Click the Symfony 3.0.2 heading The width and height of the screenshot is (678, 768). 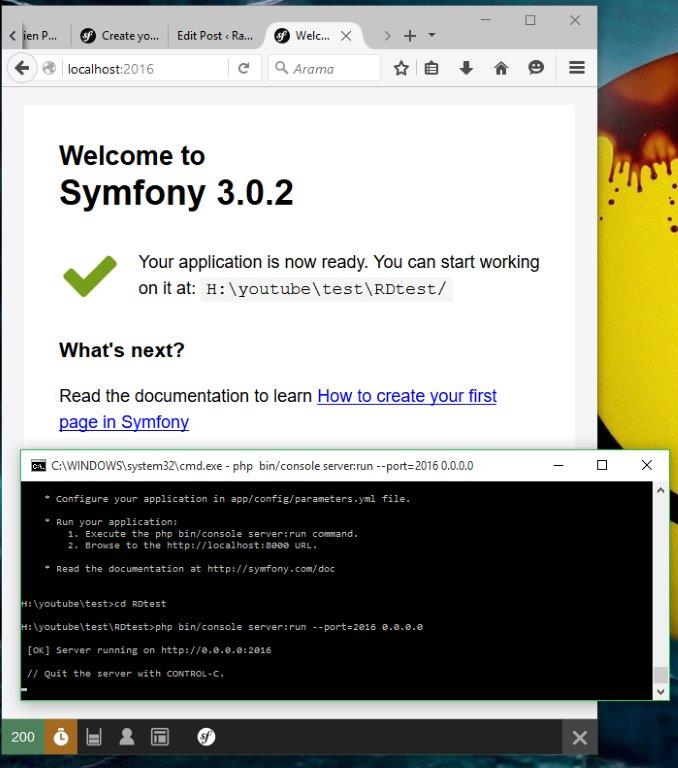(x=176, y=192)
